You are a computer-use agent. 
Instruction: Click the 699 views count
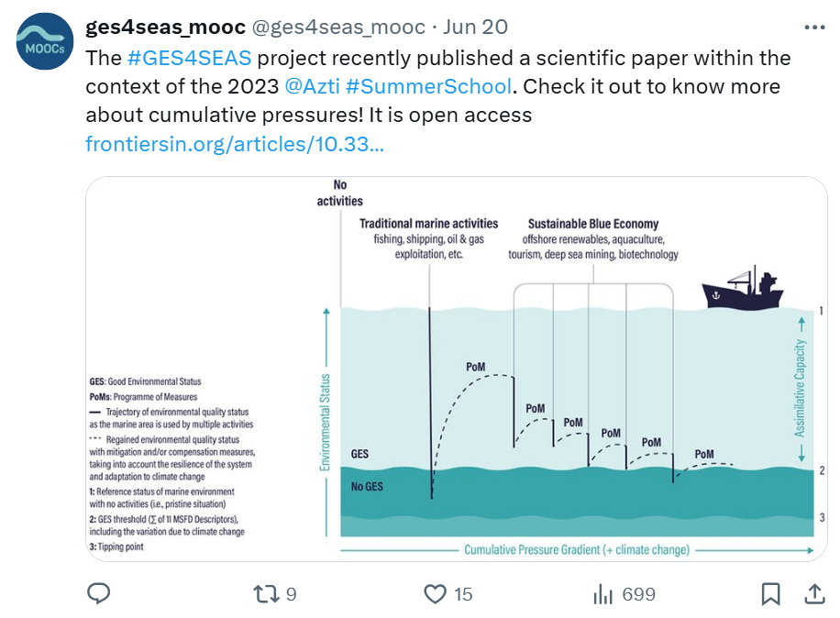[x=639, y=594]
